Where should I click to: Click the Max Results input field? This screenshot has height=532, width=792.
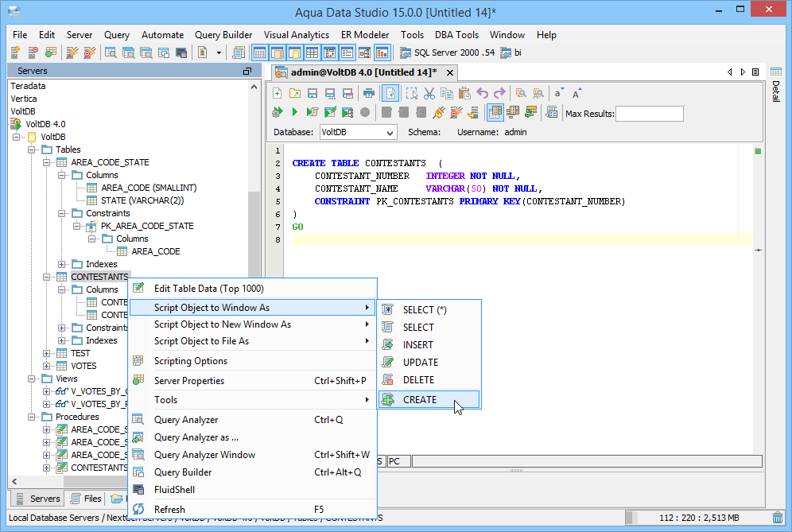coord(649,114)
